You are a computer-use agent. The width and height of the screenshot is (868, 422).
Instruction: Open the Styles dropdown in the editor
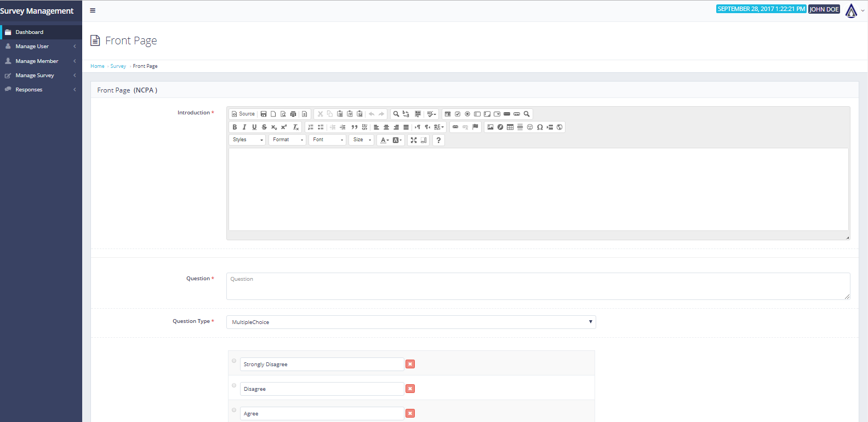[247, 140]
